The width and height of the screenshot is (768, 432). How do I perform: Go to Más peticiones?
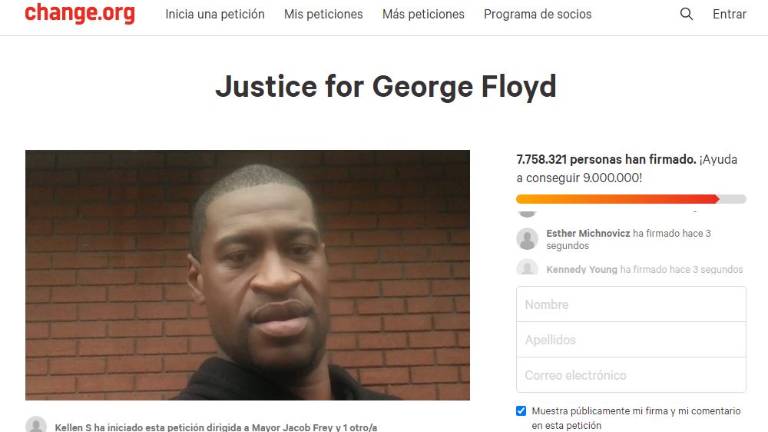coord(423,14)
